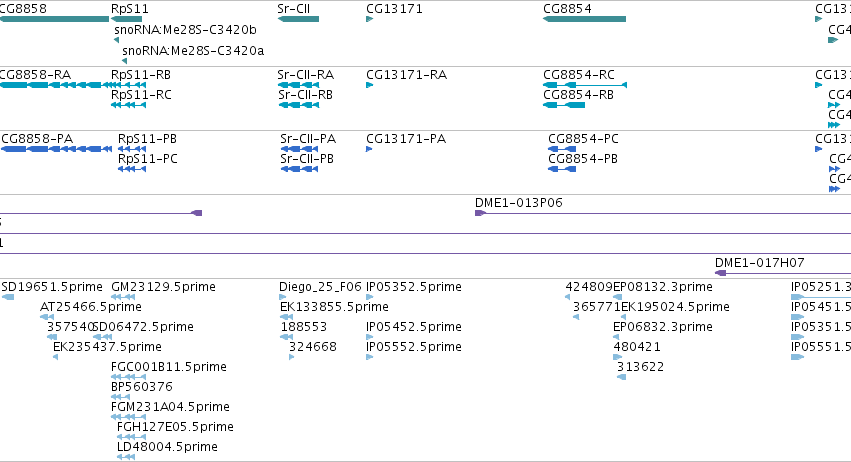Image resolution: width=851 pixels, height=462 pixels.
Task: Open the EP06832.3prime feature label
Action: 663,327
